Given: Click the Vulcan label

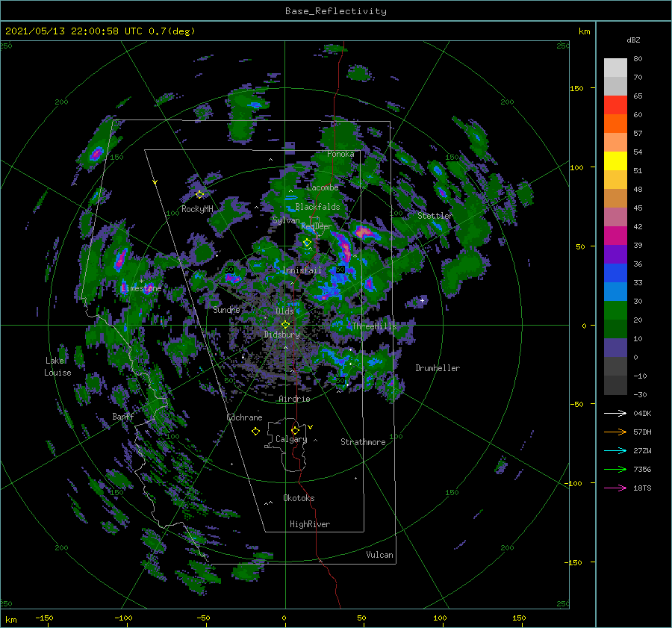Looking at the screenshot, I should pyautogui.click(x=379, y=555).
